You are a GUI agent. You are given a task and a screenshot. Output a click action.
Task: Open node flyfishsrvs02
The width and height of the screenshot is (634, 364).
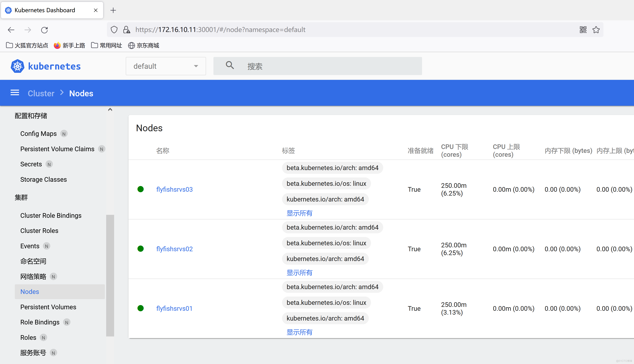pyautogui.click(x=174, y=249)
